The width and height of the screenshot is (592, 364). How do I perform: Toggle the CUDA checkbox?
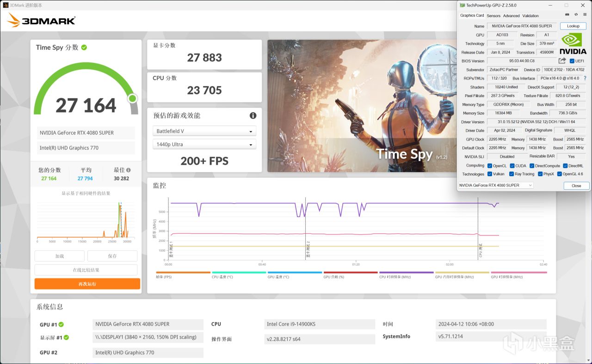pyautogui.click(x=512, y=166)
